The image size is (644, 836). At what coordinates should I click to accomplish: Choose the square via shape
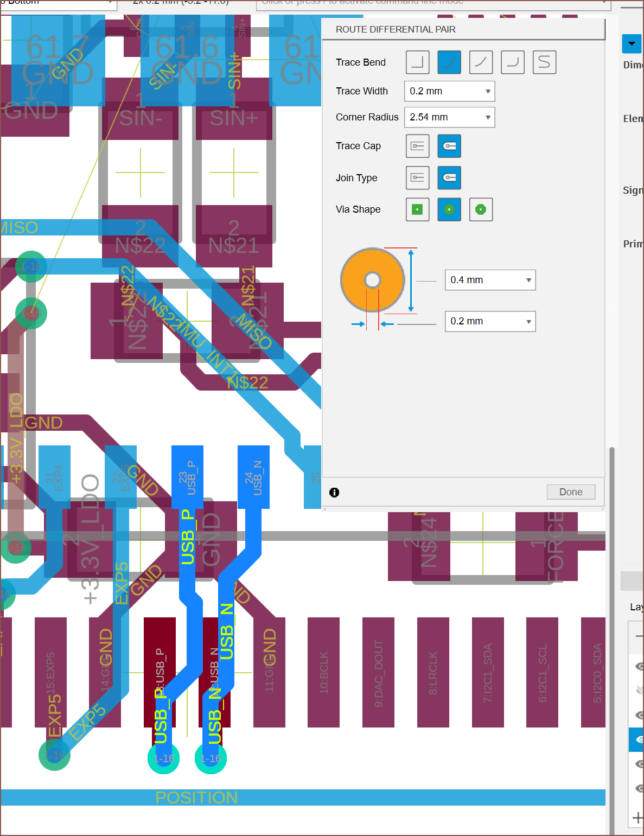point(417,209)
